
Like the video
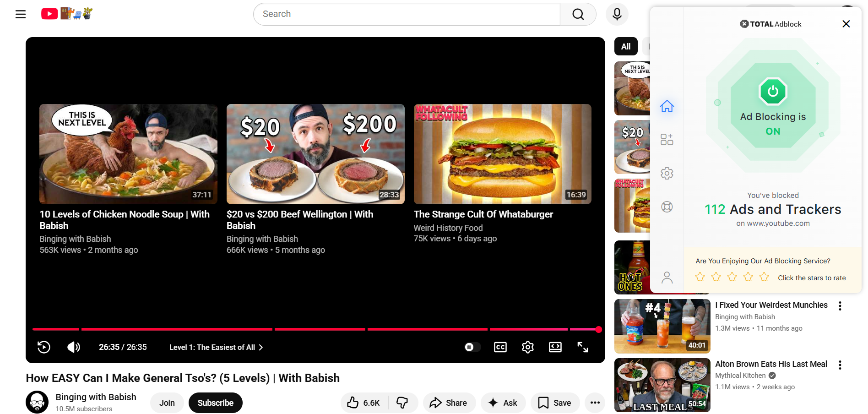(364, 403)
